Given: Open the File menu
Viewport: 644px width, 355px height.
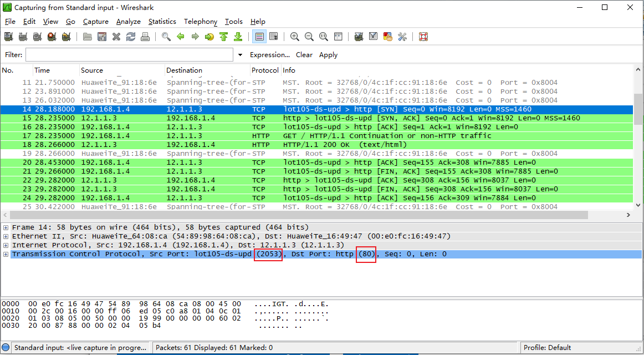Looking at the screenshot, I should click(10, 22).
